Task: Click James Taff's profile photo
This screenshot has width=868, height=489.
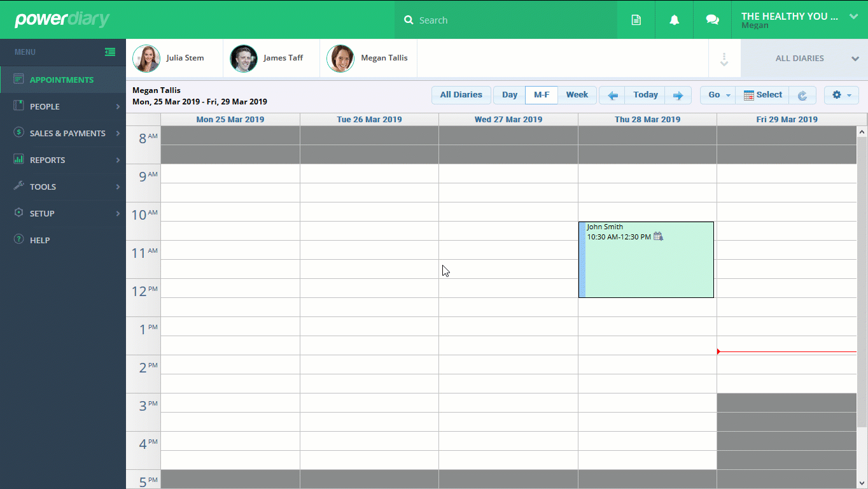Action: click(x=244, y=59)
